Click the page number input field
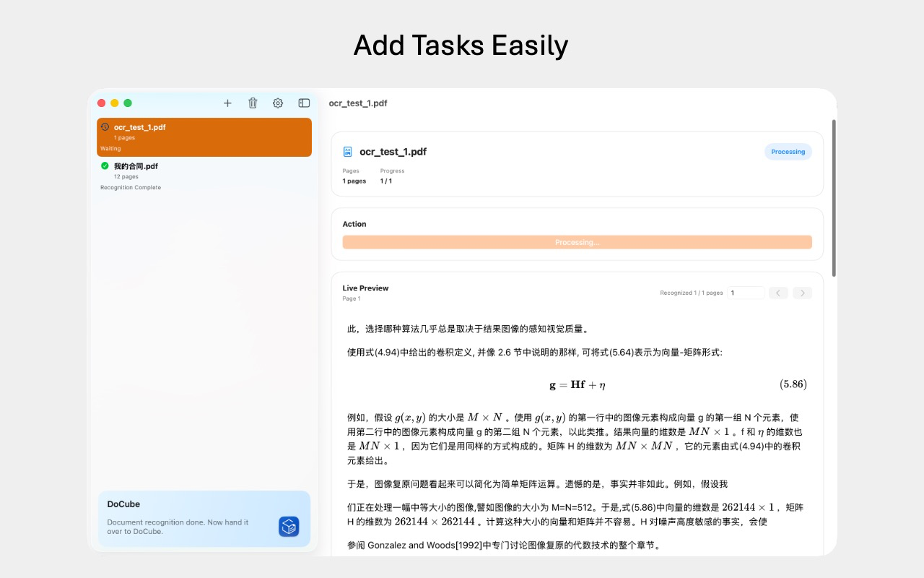Image resolution: width=924 pixels, height=578 pixels. (x=746, y=293)
